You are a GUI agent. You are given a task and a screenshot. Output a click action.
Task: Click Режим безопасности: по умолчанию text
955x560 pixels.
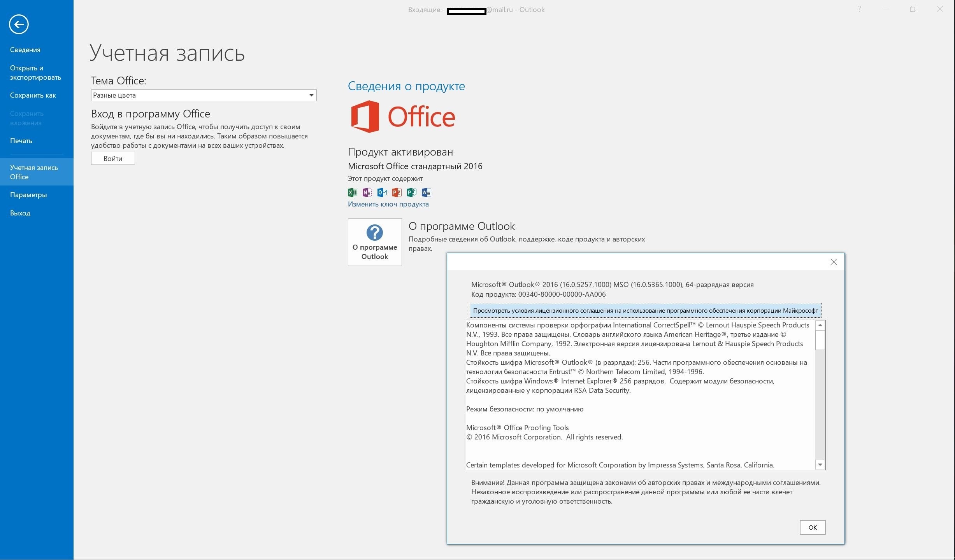click(x=525, y=409)
